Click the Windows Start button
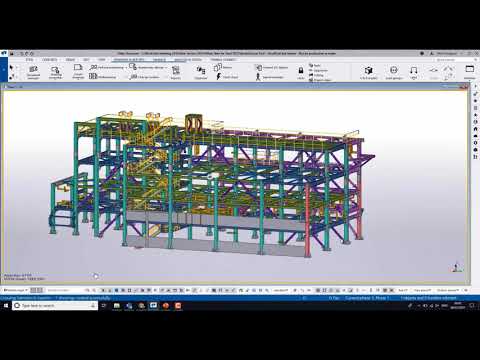 coord(6,305)
